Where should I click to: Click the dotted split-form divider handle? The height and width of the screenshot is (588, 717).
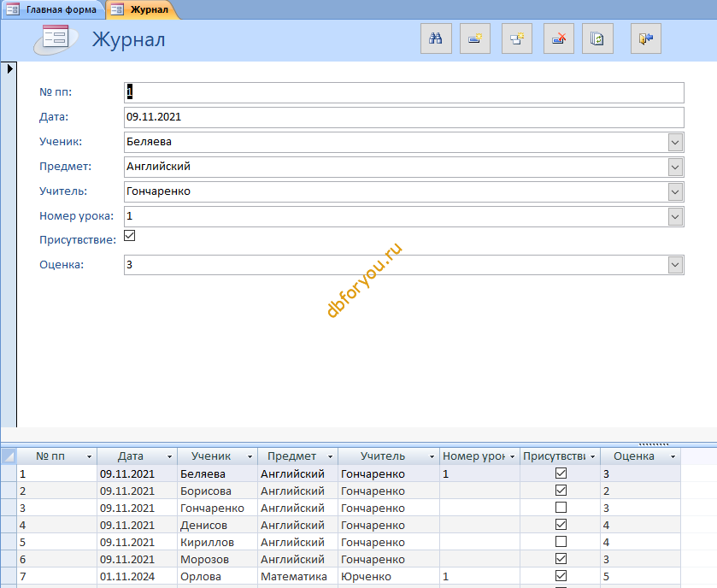click(x=654, y=444)
